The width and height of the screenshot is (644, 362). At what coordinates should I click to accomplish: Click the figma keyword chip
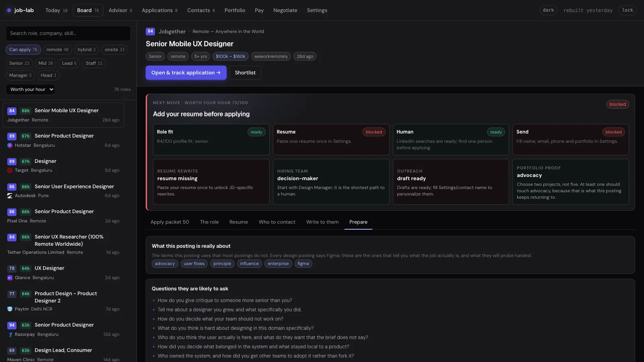[303, 264]
